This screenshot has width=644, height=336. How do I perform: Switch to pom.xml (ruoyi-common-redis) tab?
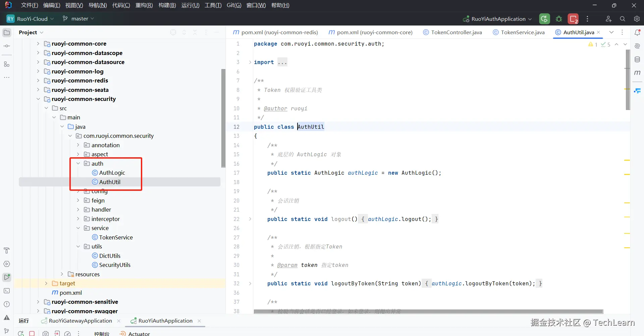(275, 32)
